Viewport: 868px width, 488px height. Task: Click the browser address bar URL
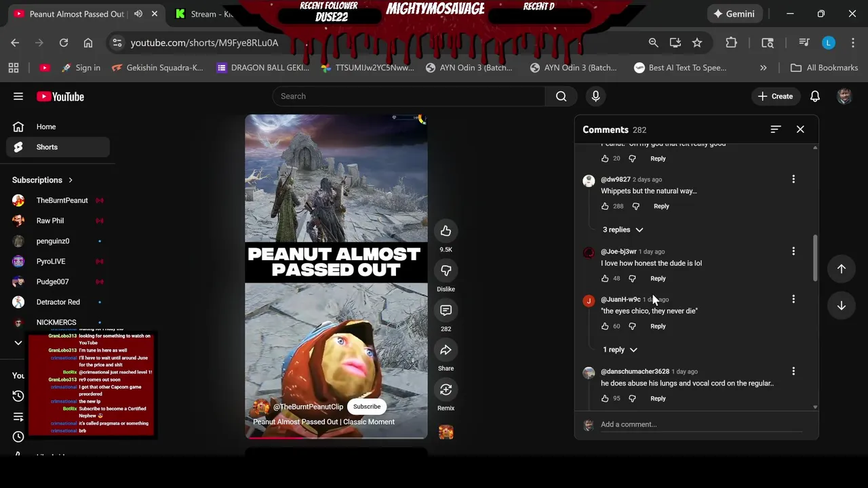pyautogui.click(x=204, y=43)
